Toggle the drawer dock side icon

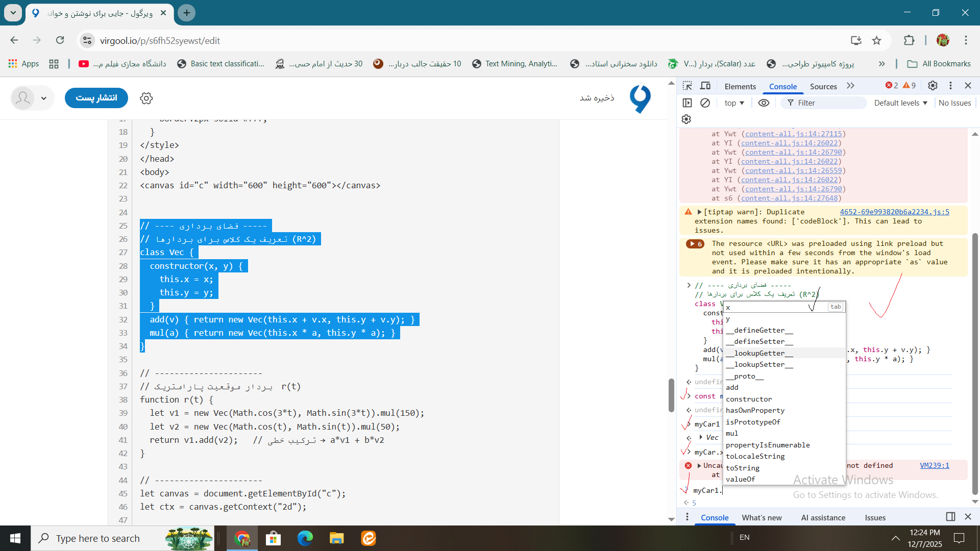pos(950,517)
